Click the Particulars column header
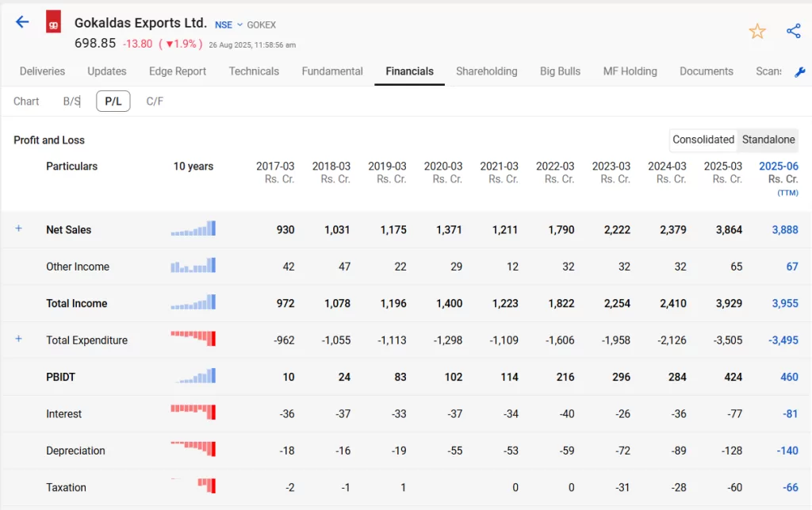 coord(71,167)
